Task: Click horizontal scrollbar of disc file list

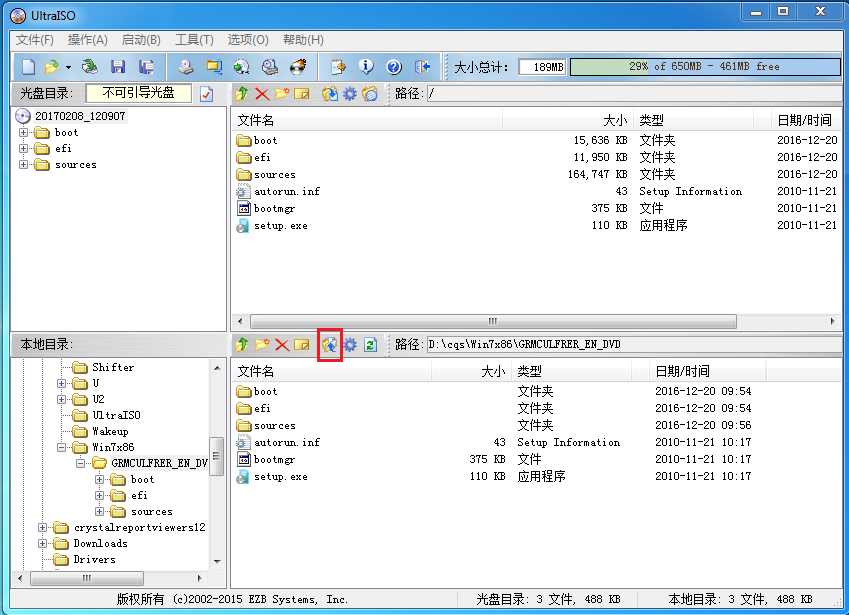Action: [493, 322]
